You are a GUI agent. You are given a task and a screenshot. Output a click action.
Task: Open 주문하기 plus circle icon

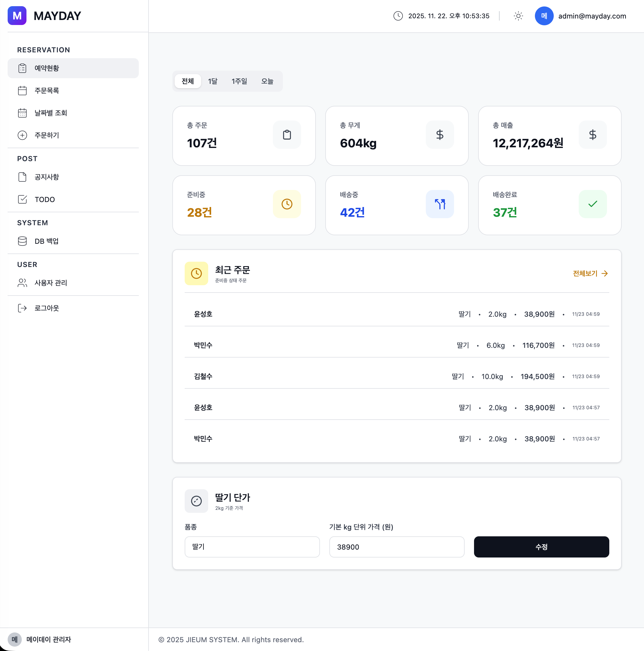[x=22, y=135]
